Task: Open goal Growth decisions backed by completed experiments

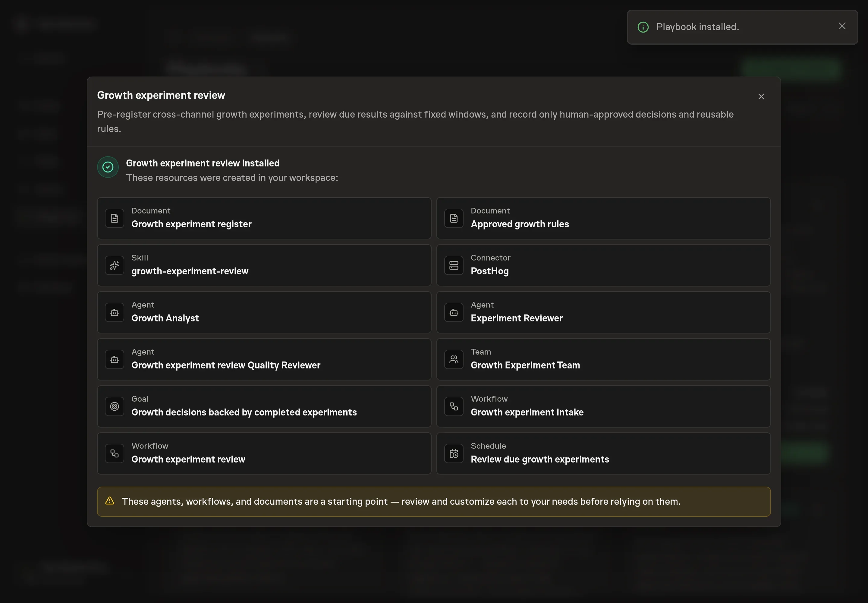Action: 264,406
